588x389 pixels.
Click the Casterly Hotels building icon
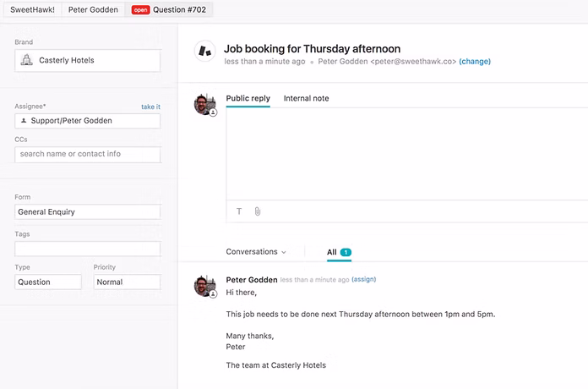click(26, 60)
